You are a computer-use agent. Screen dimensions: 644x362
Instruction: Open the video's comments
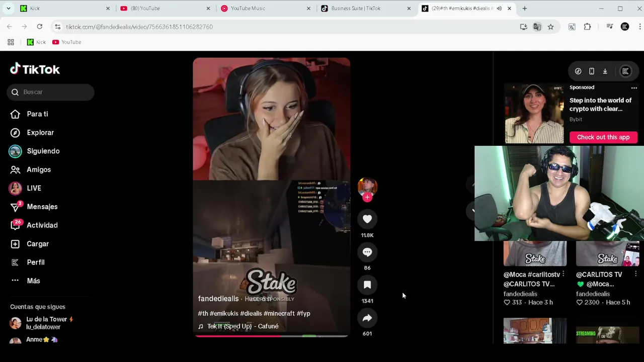(367, 252)
